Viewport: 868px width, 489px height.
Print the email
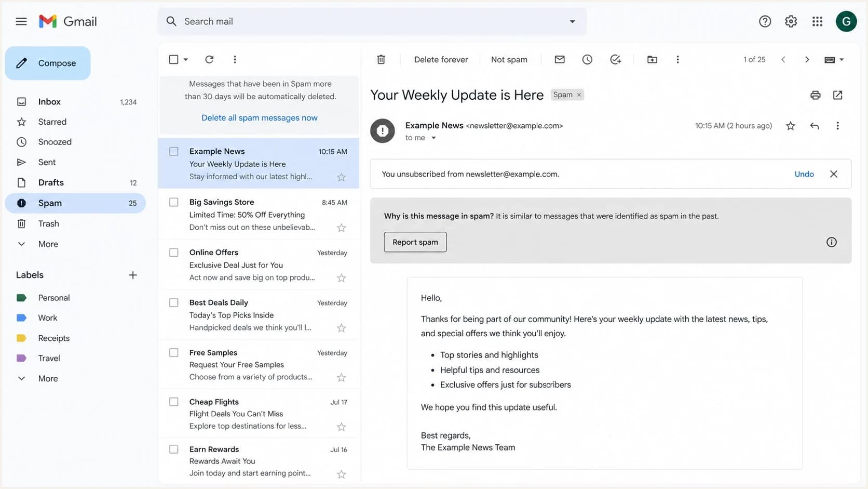click(x=816, y=95)
